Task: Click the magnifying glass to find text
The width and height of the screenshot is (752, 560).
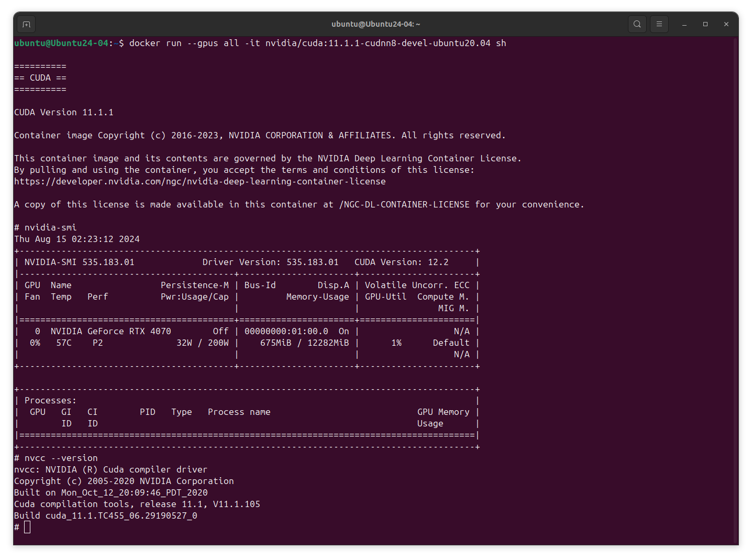Action: [x=637, y=24]
